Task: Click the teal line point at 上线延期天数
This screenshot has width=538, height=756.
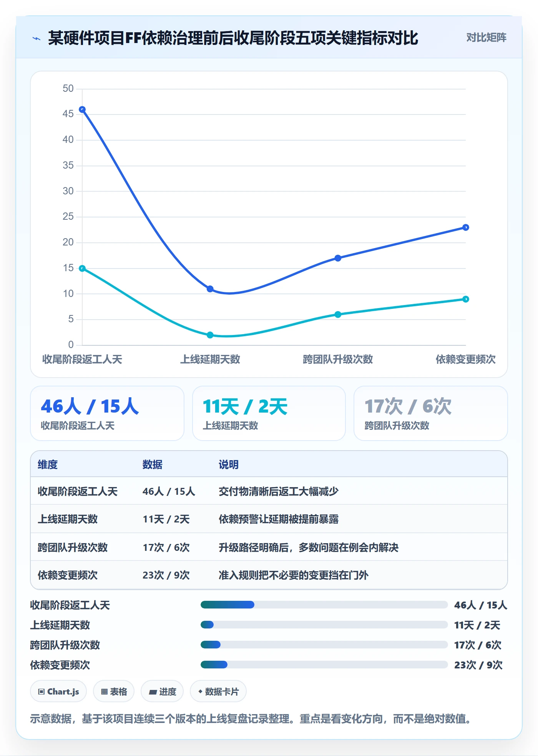Action: pos(210,335)
